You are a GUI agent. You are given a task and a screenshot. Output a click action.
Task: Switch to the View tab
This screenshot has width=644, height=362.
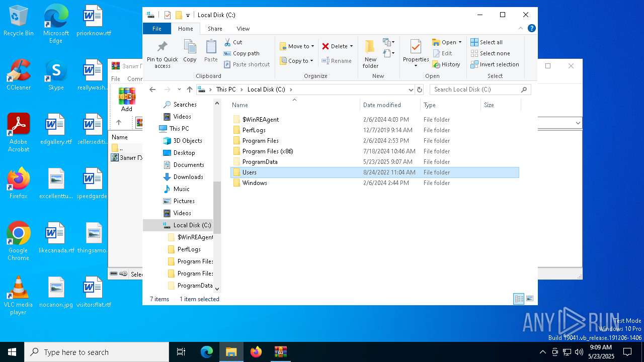(x=243, y=29)
